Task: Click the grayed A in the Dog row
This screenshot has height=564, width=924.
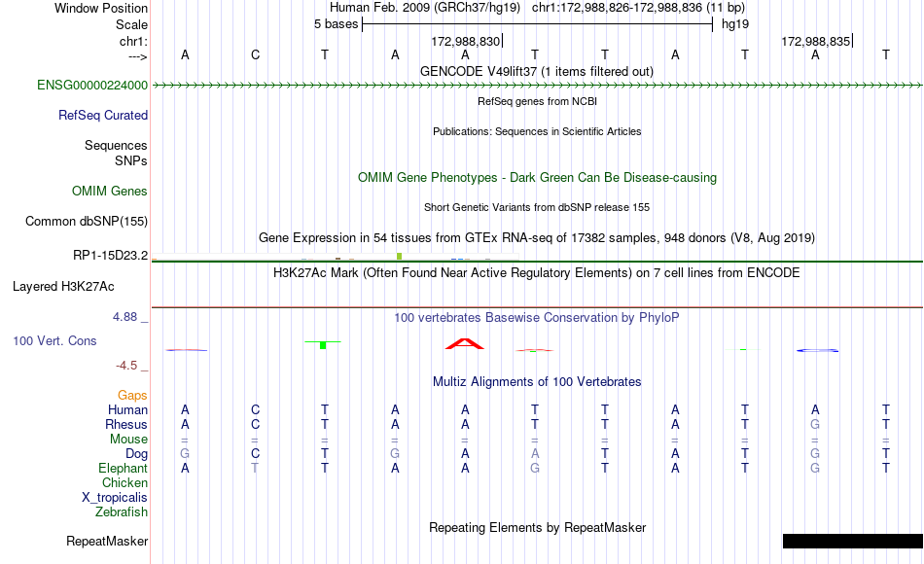Action: pos(535,454)
